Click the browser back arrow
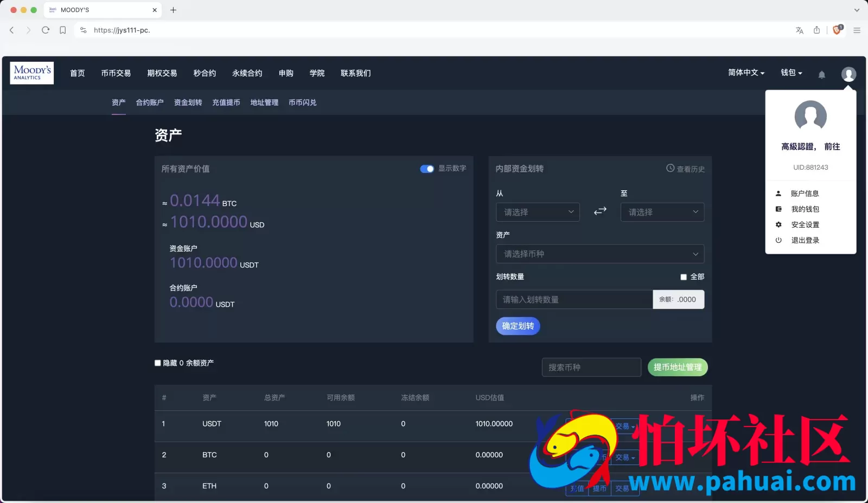This screenshot has width=868, height=503. [x=12, y=30]
